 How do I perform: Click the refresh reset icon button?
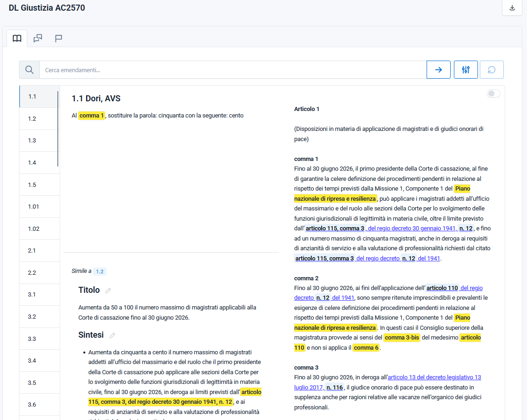[x=491, y=70]
